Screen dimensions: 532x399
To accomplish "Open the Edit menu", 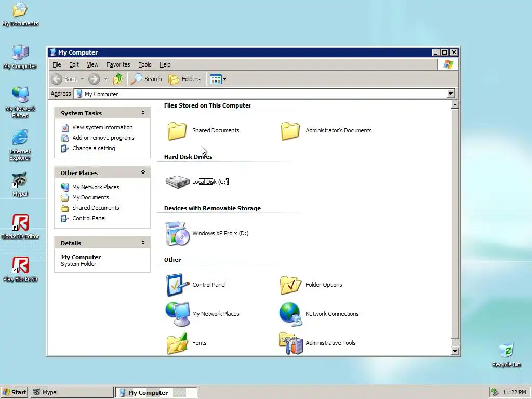I will click(74, 64).
